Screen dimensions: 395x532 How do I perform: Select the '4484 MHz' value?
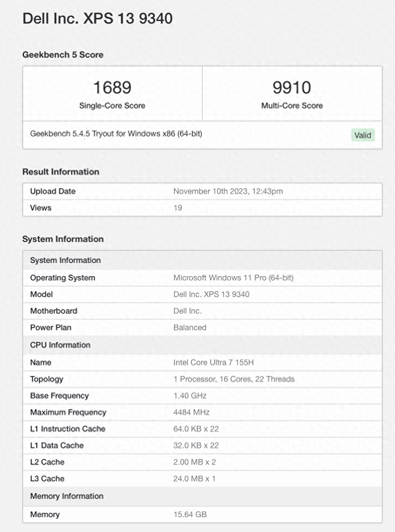click(x=191, y=412)
